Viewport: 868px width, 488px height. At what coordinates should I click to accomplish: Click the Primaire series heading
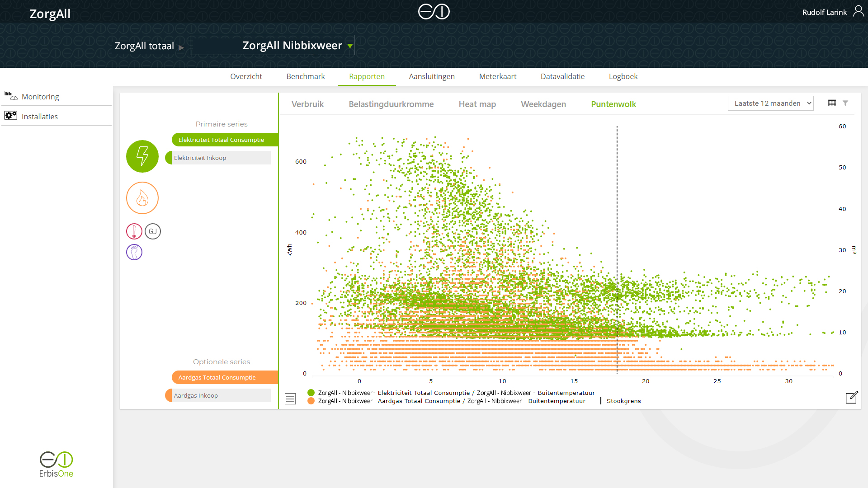[x=222, y=124]
